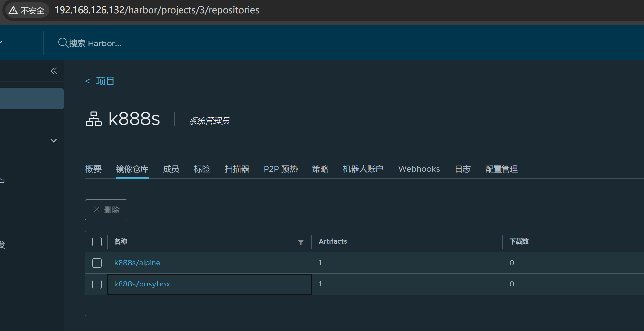Click the browser address bar URL

(x=157, y=10)
